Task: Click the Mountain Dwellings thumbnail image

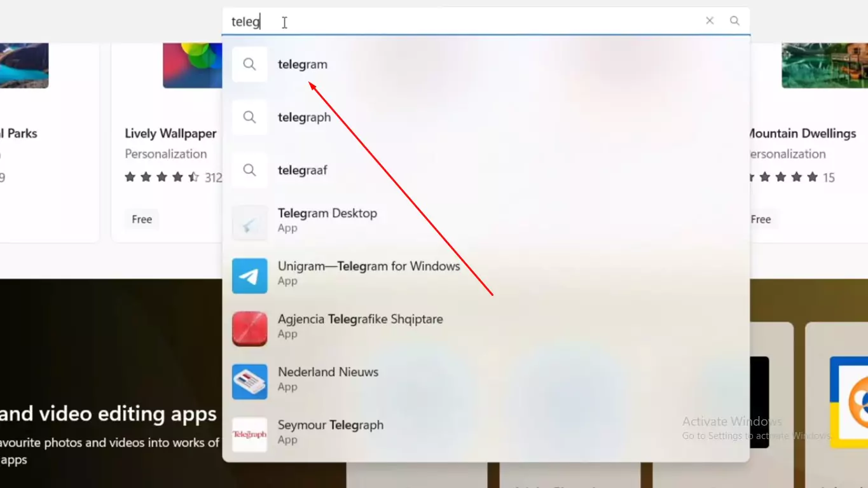Action: coord(825,66)
